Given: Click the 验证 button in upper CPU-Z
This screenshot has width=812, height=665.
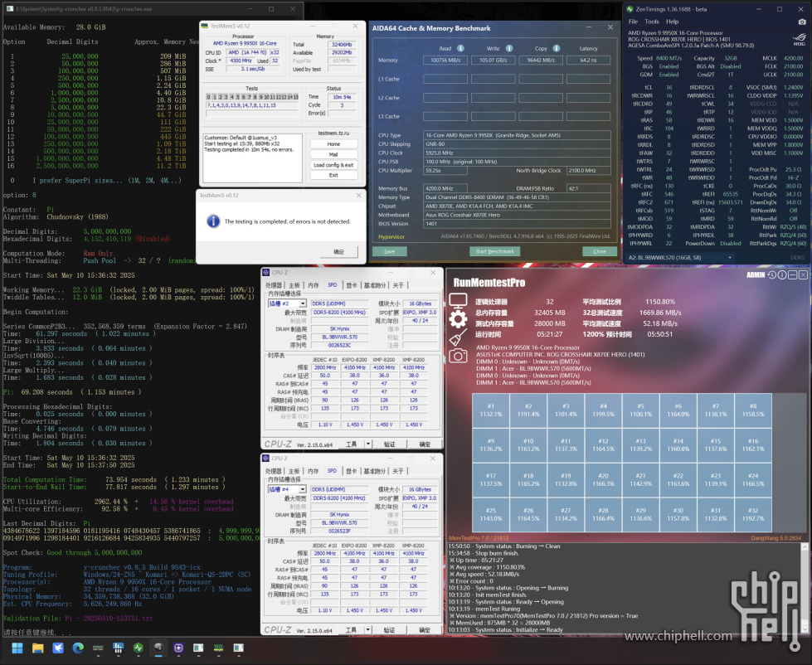Looking at the screenshot, I should pos(390,444).
